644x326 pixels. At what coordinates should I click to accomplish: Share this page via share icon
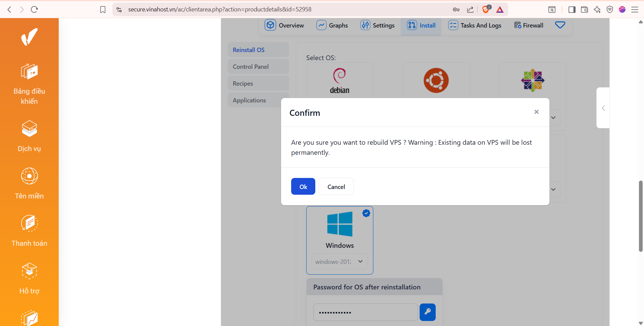[x=470, y=9]
